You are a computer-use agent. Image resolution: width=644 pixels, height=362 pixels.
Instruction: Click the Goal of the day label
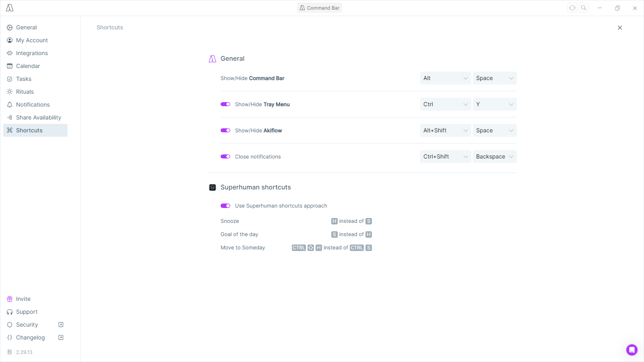[239, 234]
